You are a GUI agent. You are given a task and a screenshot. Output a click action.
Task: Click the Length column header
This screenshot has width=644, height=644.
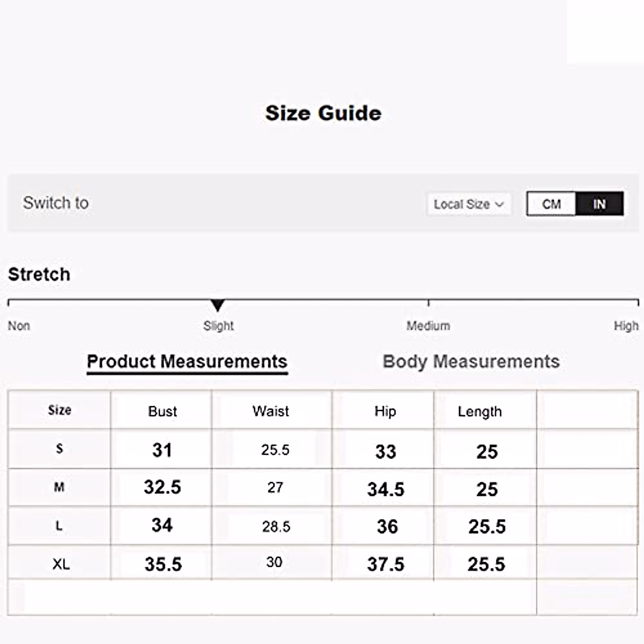(479, 412)
